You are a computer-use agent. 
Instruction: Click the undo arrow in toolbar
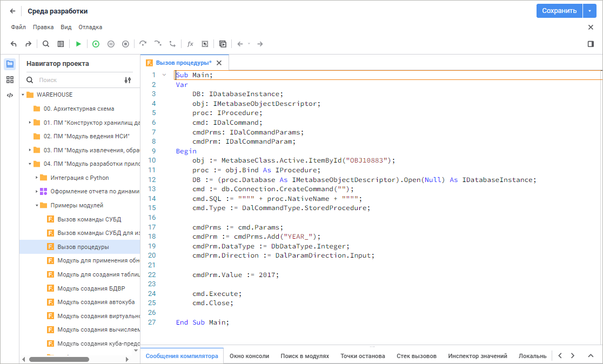click(14, 44)
